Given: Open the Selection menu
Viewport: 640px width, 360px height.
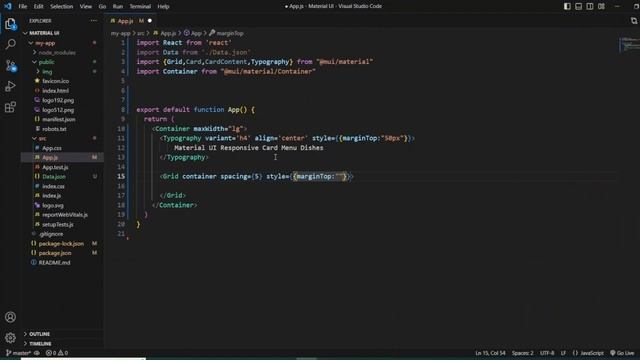Looking at the screenshot, I should [x=62, y=7].
